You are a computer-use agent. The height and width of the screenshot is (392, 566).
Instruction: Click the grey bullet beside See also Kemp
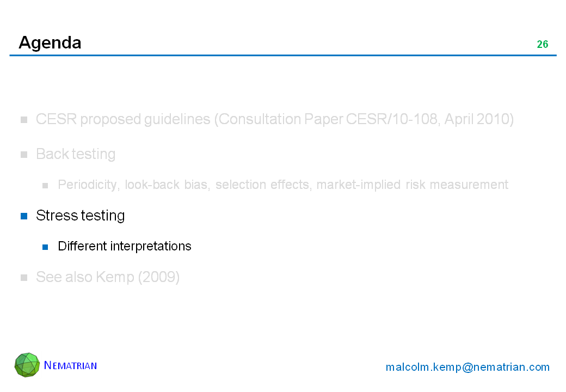(x=24, y=278)
